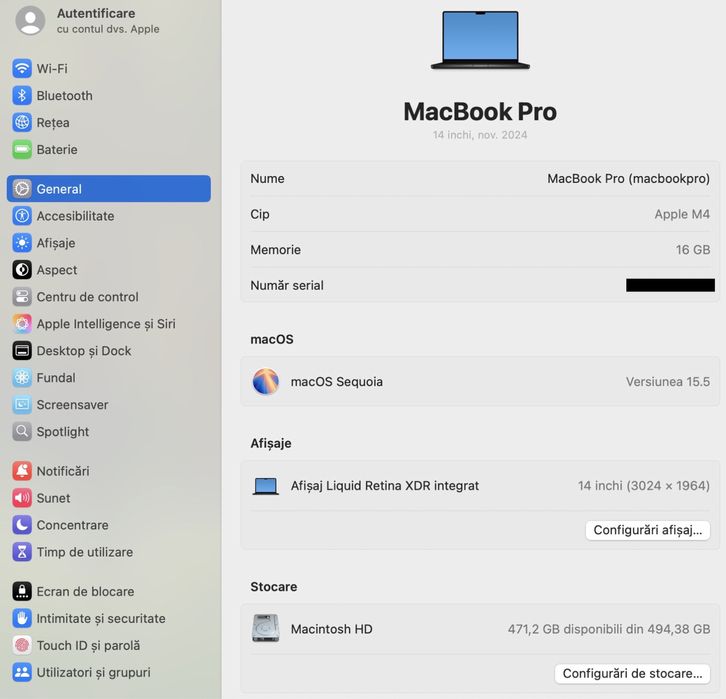Click the Fundal wallpaper icon
The image size is (726, 699).
[x=22, y=377]
